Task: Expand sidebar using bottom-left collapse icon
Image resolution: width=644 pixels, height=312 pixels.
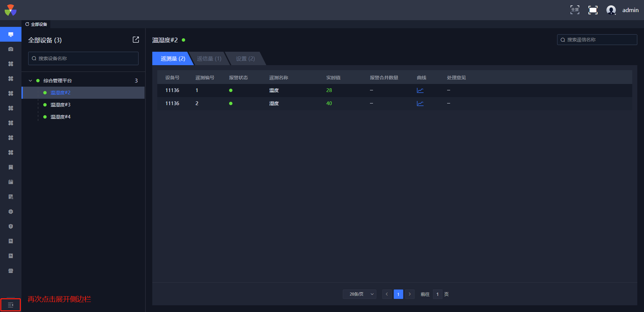Action: pyautogui.click(x=10, y=305)
